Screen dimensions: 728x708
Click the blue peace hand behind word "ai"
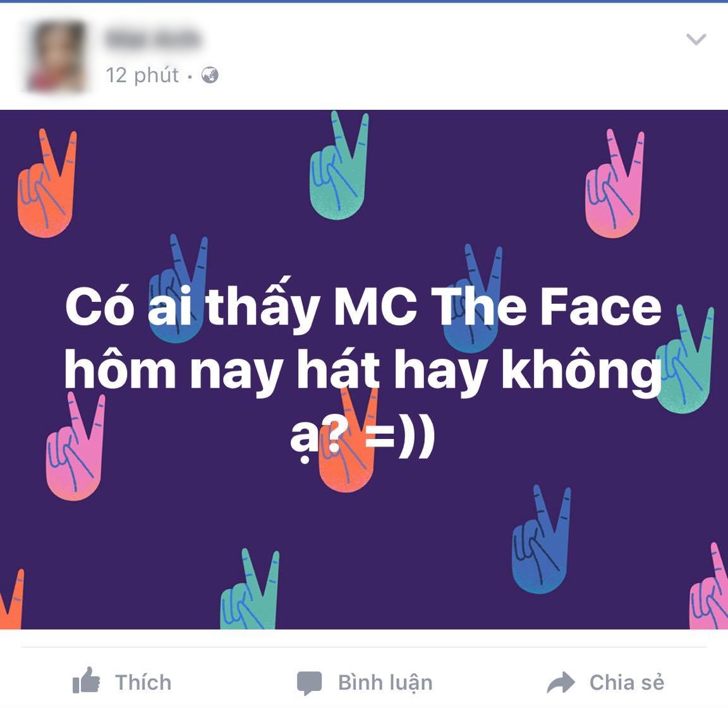point(178,288)
